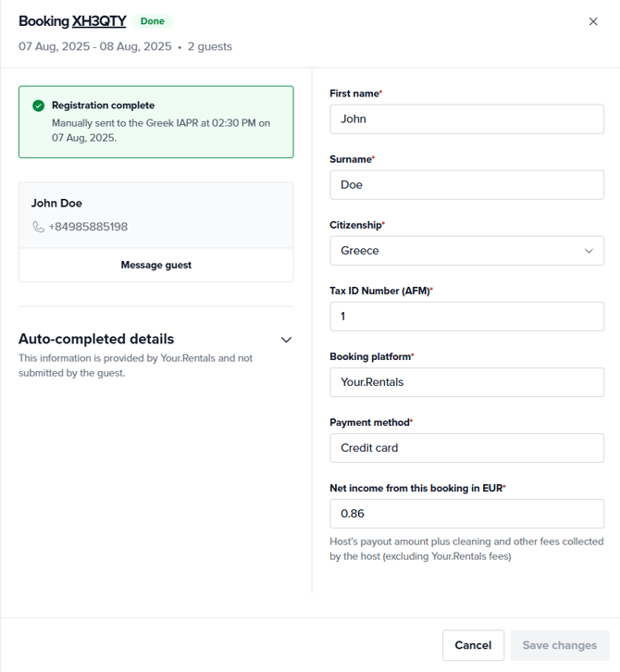
Task: Click into the Surname field
Action: (466, 185)
